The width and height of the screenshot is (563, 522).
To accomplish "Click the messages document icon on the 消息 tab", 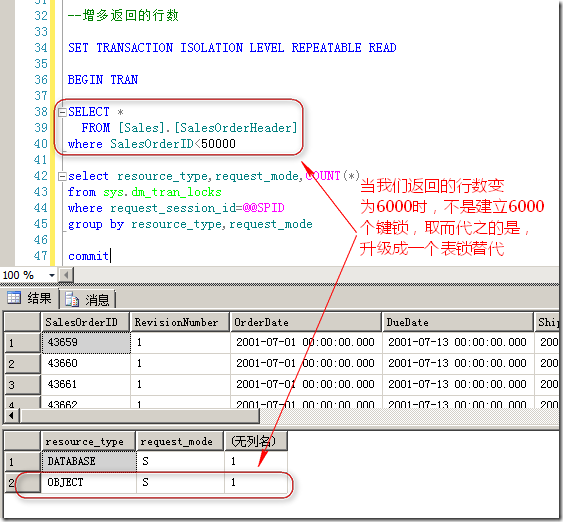I will click(72, 299).
